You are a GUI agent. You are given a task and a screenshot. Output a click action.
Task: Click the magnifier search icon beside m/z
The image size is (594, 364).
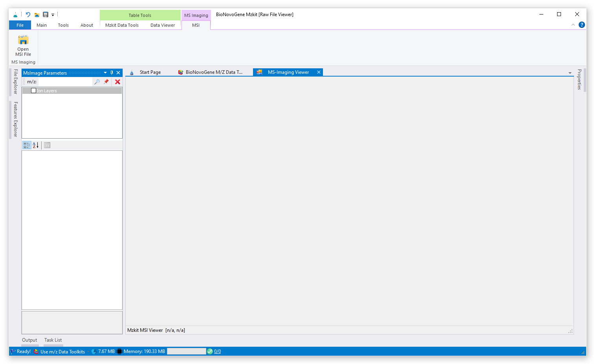[x=97, y=82]
